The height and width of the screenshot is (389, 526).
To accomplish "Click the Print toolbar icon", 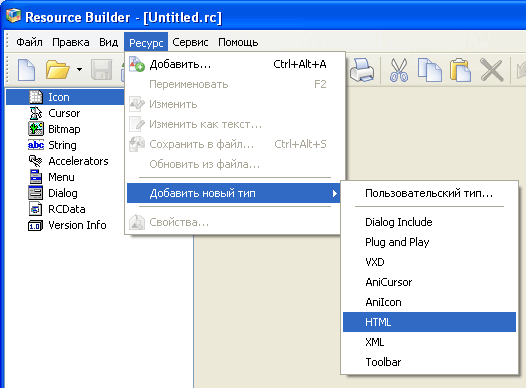I will click(x=362, y=70).
